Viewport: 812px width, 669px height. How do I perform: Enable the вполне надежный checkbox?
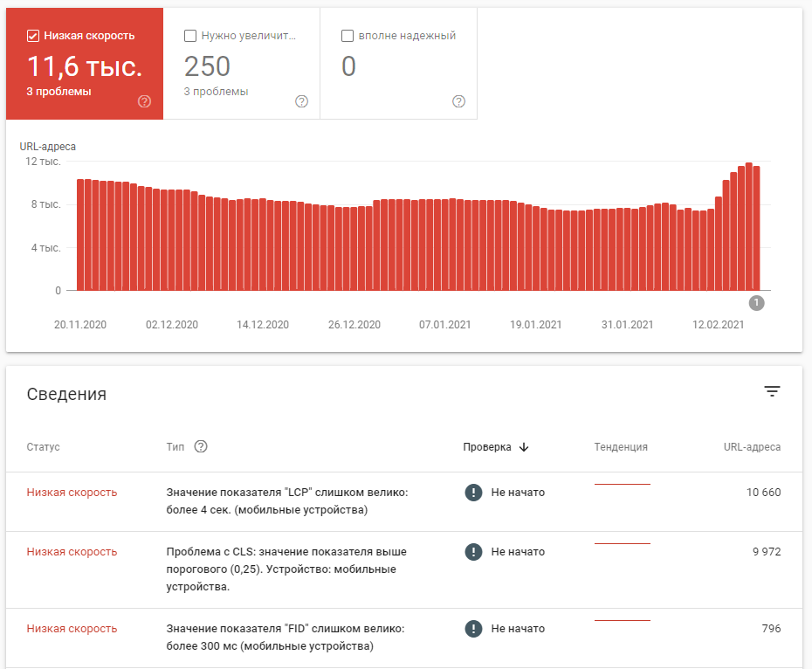click(348, 36)
